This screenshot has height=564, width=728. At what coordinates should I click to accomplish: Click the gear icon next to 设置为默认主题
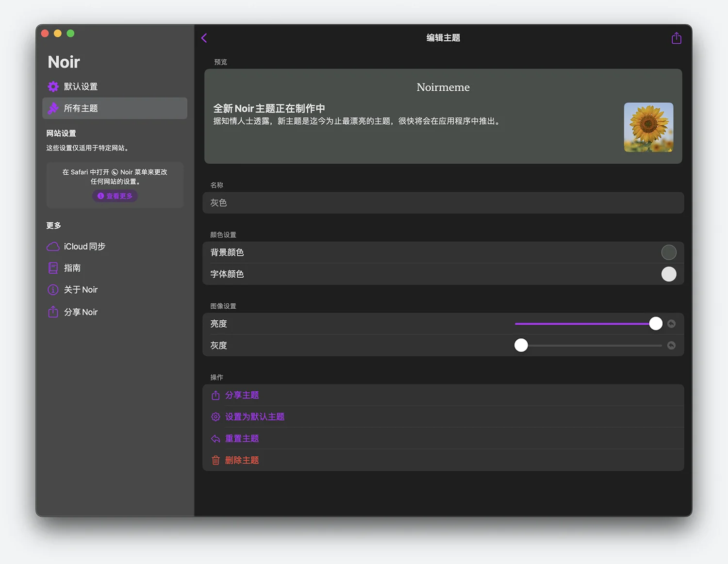point(215,417)
